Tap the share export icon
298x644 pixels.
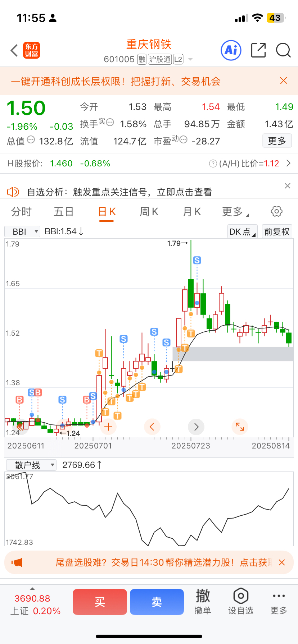(258, 50)
